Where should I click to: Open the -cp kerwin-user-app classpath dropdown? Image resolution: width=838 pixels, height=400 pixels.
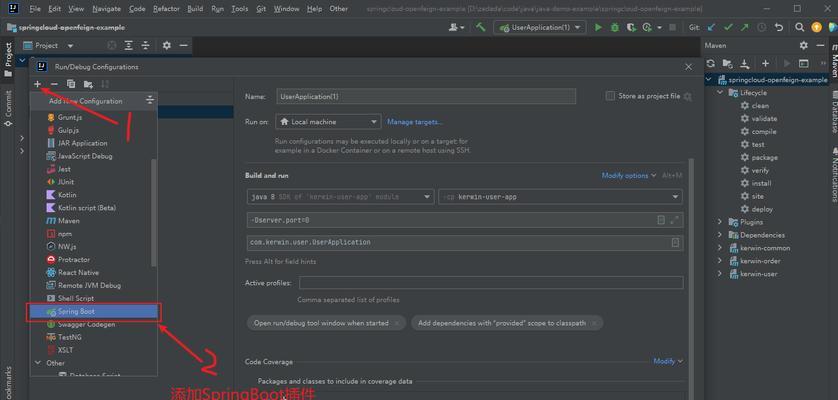point(560,197)
